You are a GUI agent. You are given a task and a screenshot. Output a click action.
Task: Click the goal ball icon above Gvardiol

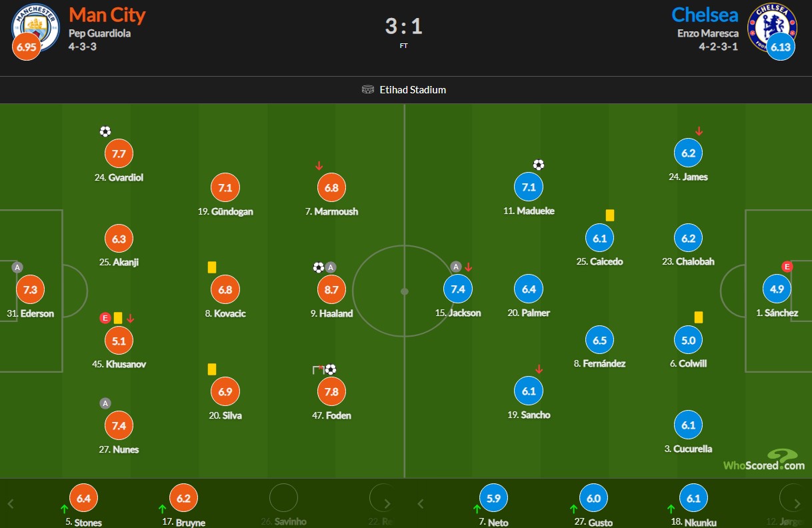[x=105, y=131]
